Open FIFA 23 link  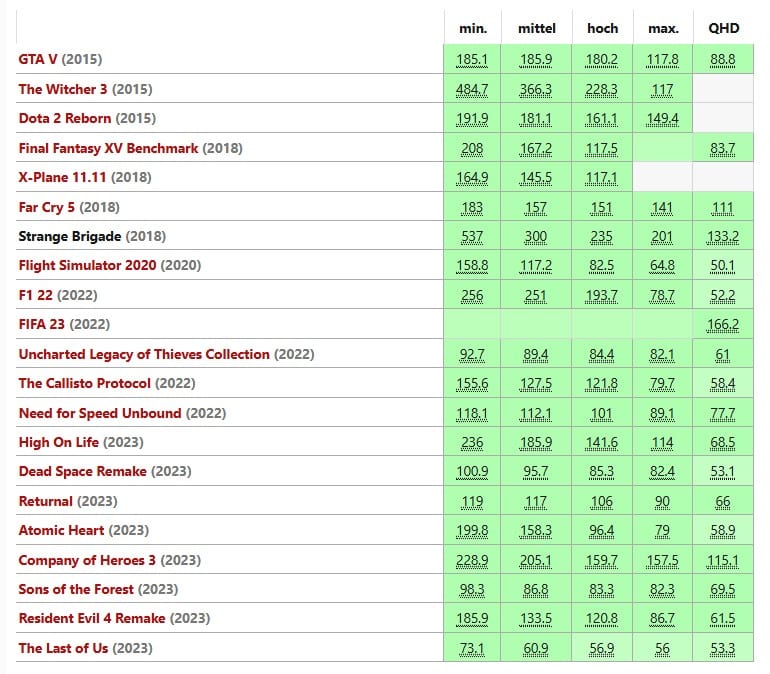(42, 324)
